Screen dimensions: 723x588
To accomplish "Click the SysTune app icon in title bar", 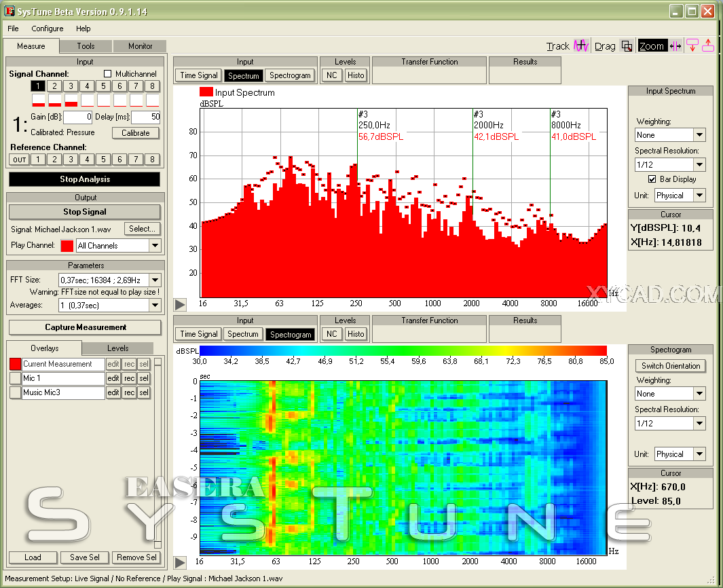I will (10, 11).
